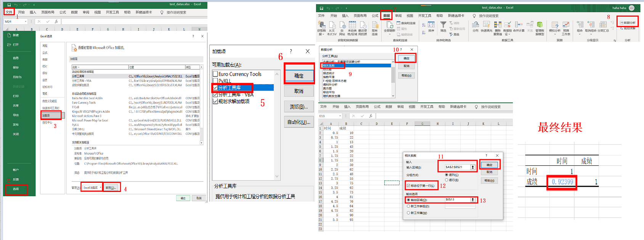Check the PyXLL add-in checkbox
This screenshot has width=644, height=240.
click(215, 81)
